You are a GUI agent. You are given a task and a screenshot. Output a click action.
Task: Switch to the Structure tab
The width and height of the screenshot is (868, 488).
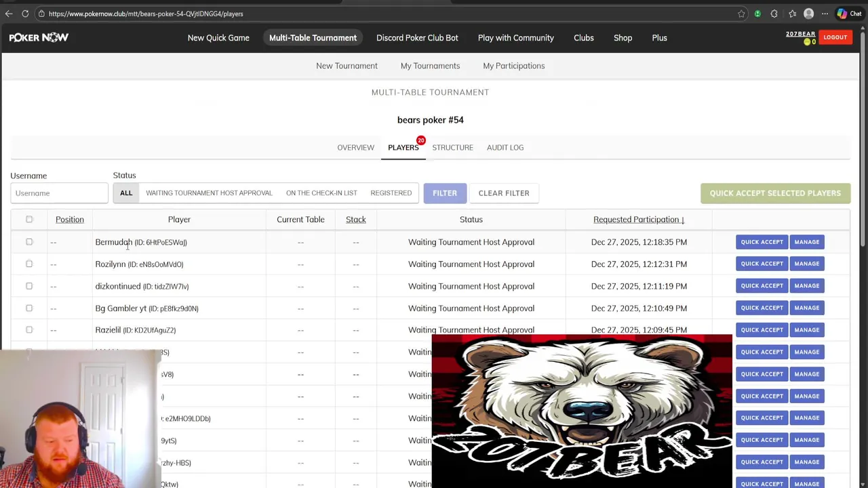[x=452, y=148]
